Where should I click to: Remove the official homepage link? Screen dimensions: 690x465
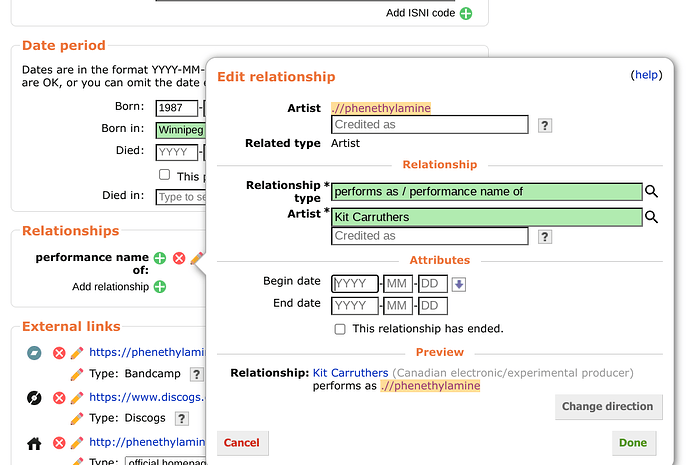(59, 443)
